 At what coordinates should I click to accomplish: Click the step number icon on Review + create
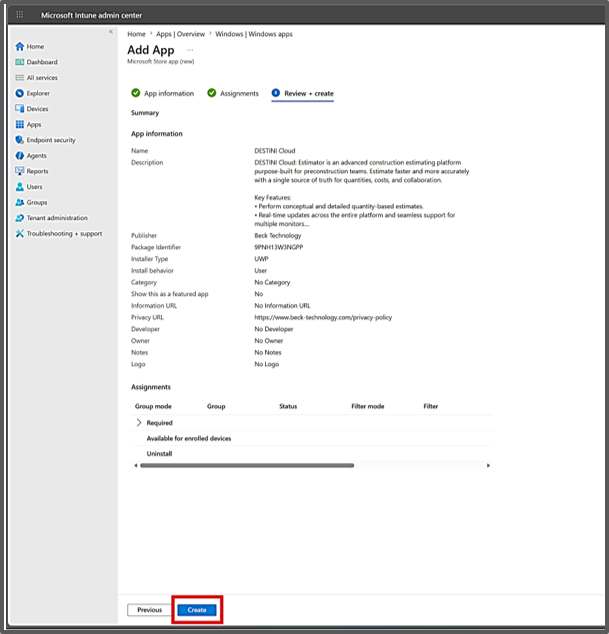(x=276, y=93)
